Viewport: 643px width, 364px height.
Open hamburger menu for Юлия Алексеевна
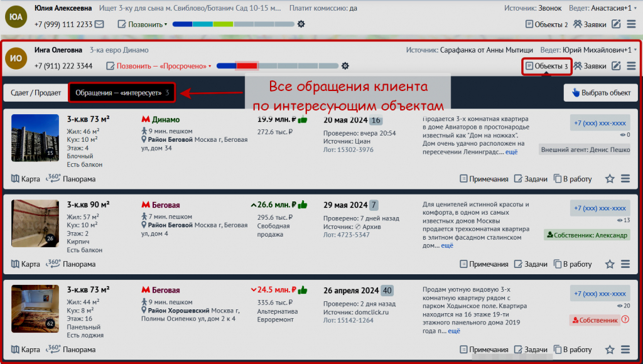click(632, 24)
